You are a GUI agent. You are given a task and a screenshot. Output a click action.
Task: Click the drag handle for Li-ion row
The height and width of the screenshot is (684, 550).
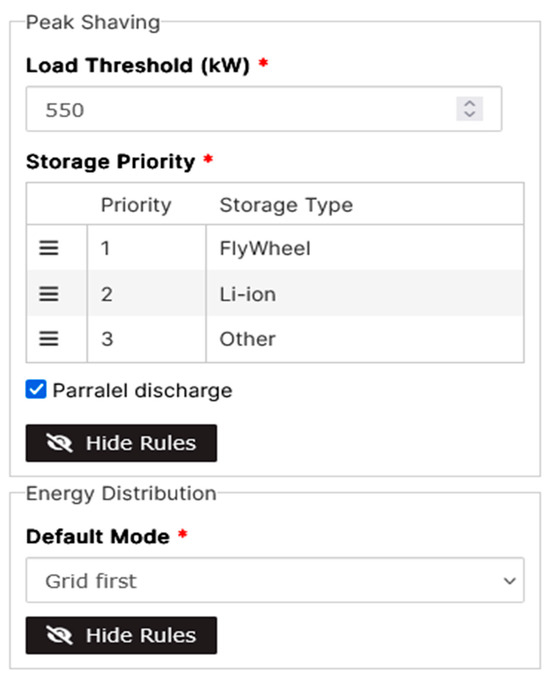(x=49, y=294)
